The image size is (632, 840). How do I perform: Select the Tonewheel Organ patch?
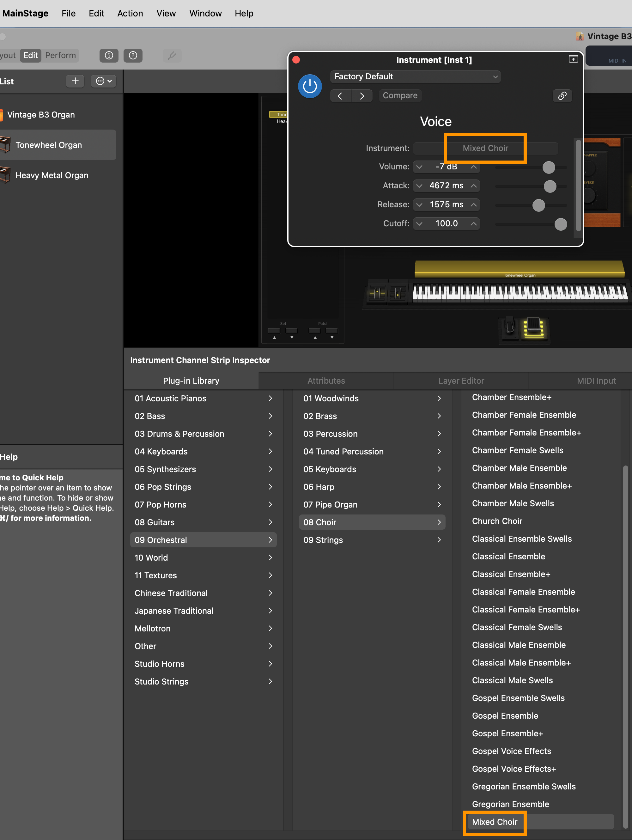[58, 145]
